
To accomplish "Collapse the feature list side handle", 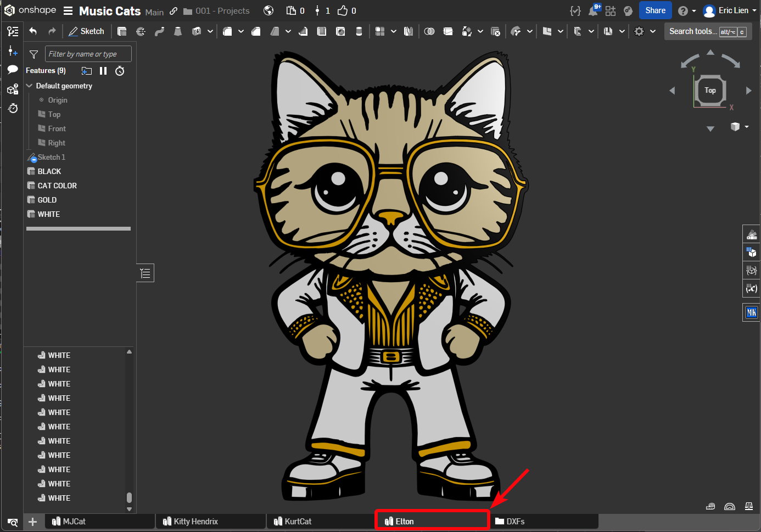I will tap(145, 273).
